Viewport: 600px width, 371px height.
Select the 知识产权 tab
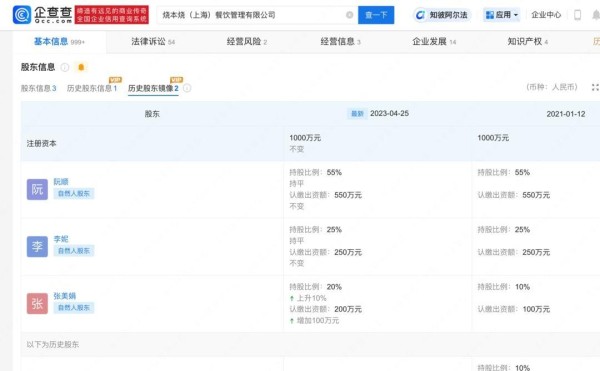(x=528, y=42)
